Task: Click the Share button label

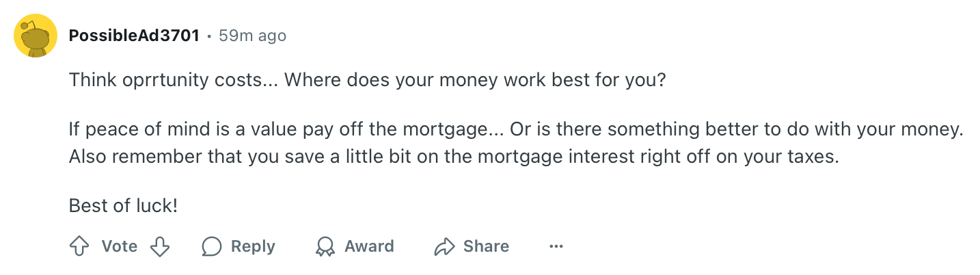Action: (486, 246)
